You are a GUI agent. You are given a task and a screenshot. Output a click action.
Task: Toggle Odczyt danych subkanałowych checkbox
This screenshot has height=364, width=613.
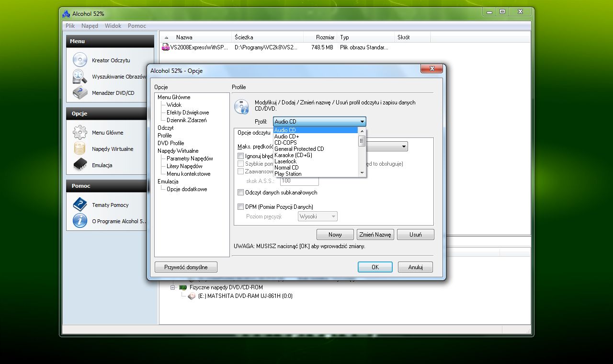point(241,193)
